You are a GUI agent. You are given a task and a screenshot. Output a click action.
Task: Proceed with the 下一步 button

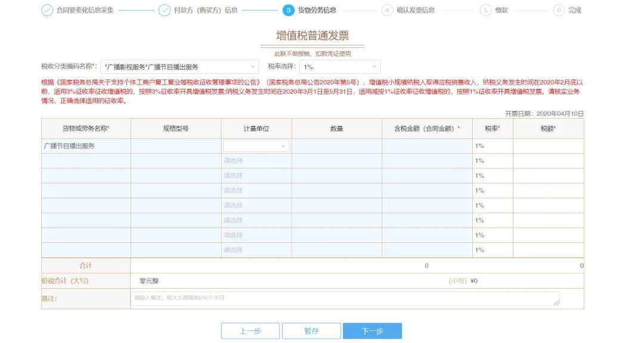(372, 331)
